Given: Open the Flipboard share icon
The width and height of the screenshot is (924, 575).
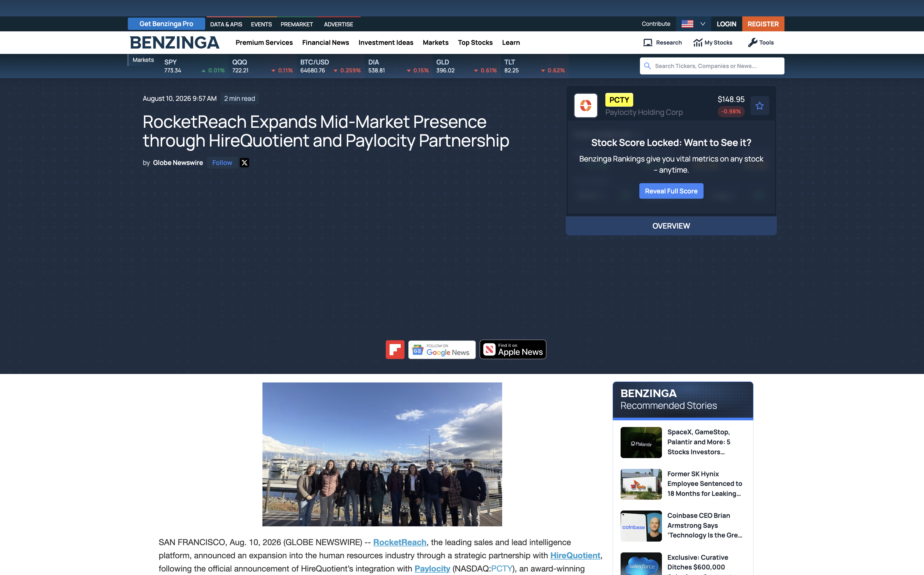Looking at the screenshot, I should pos(395,350).
